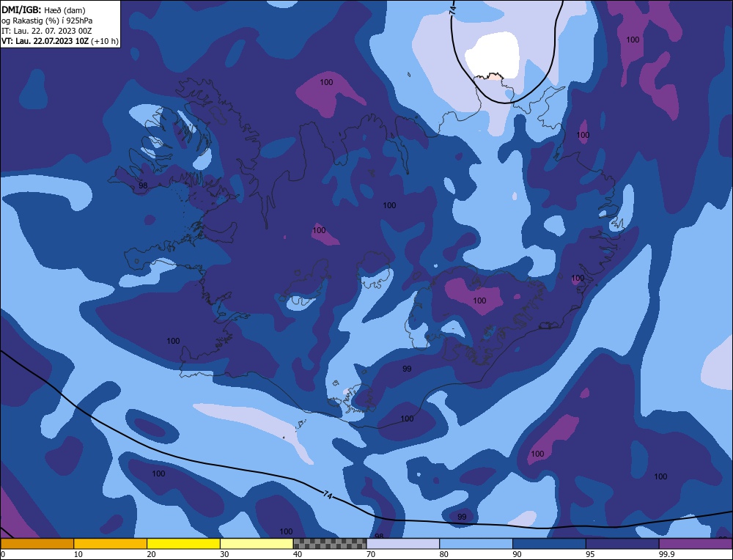Click the 'og Rakastig (%) í 925hPa' line

pos(47,21)
